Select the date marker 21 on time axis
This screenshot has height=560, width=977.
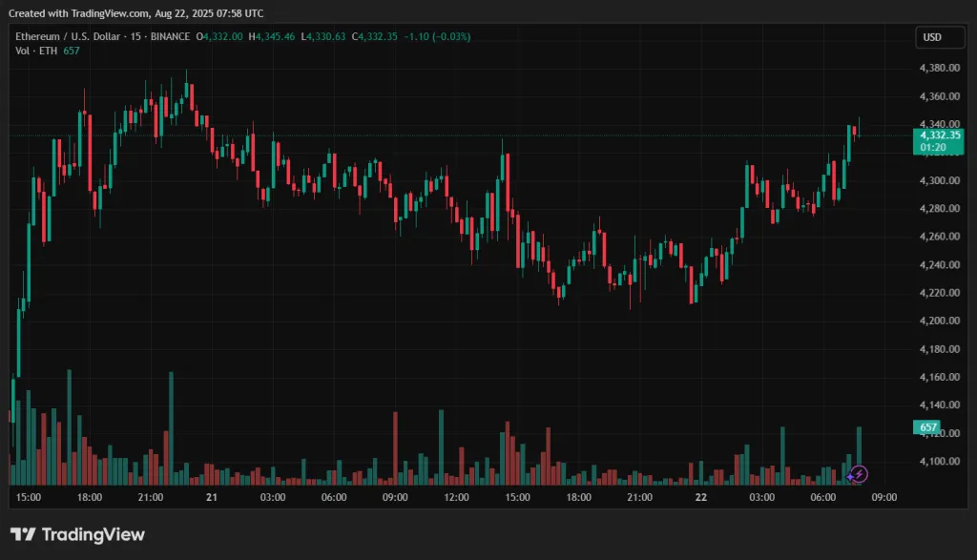211,497
